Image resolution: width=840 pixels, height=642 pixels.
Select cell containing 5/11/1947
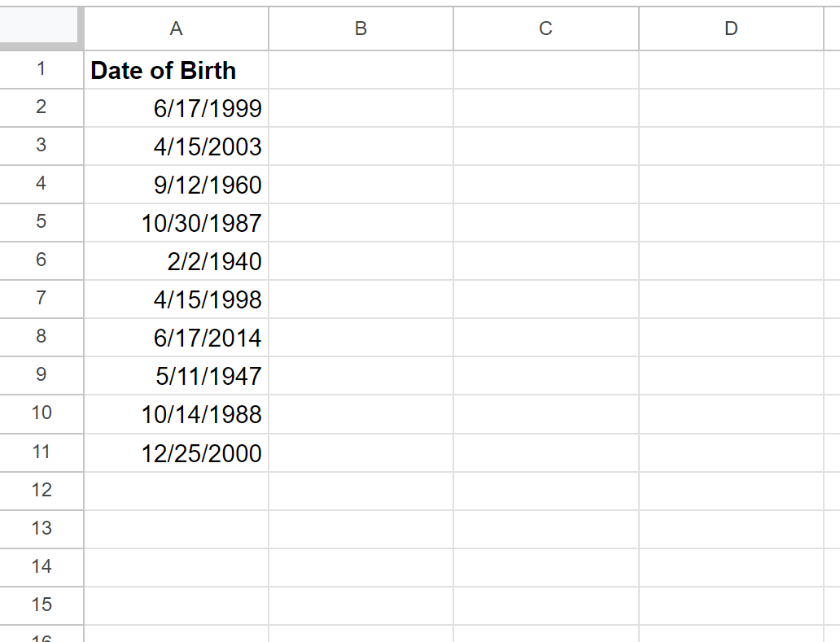[x=177, y=376]
